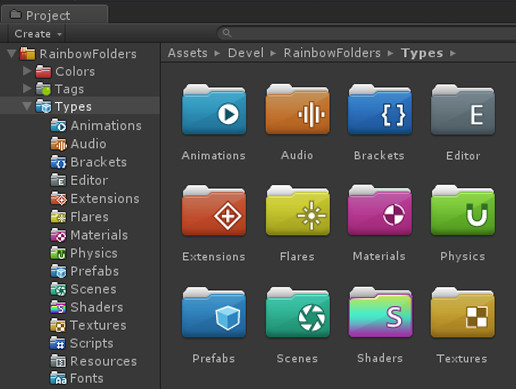Open the Create dropdown menu
The image size is (516, 389).
(37, 34)
